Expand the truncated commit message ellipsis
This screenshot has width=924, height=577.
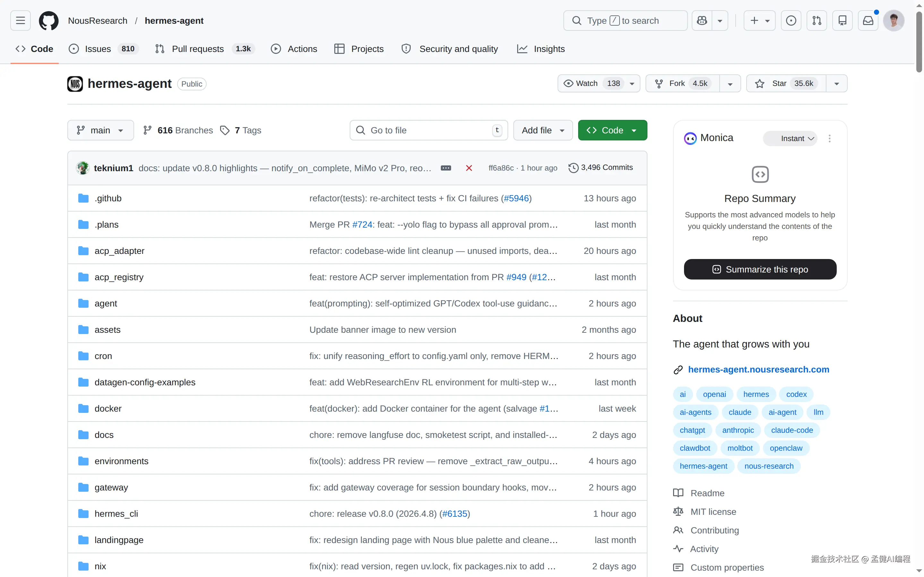[x=446, y=168]
